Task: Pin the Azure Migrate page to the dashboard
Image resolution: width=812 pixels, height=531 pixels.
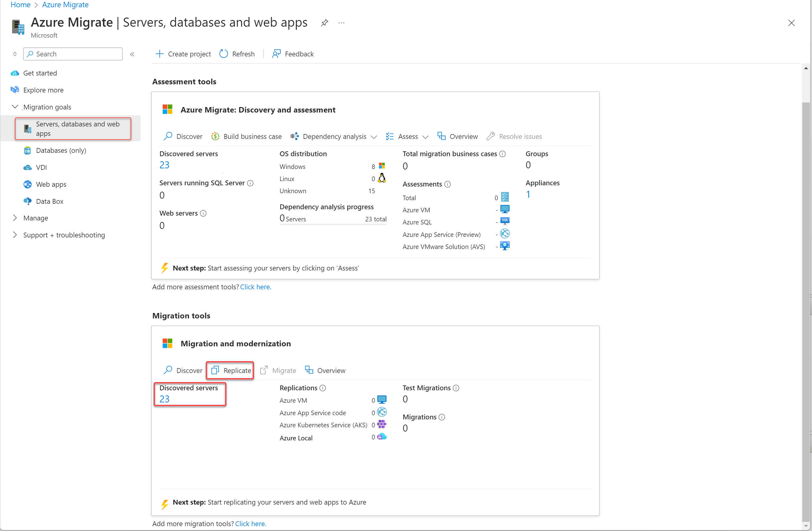Action: [x=324, y=23]
